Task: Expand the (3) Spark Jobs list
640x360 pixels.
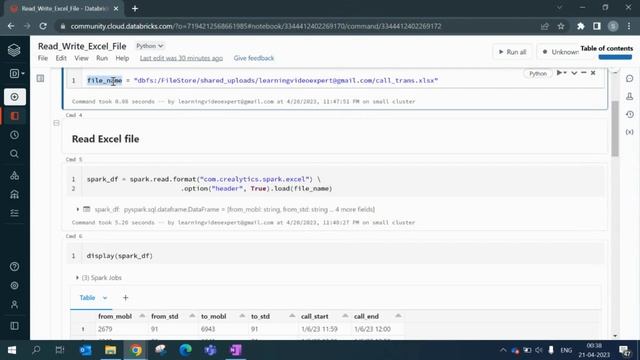Action: pyautogui.click(x=77, y=278)
